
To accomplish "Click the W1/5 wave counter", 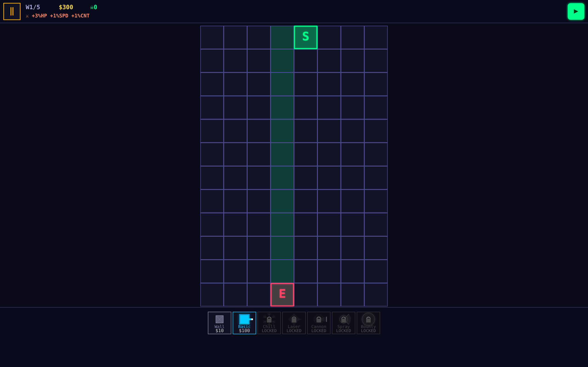I will point(33,7).
